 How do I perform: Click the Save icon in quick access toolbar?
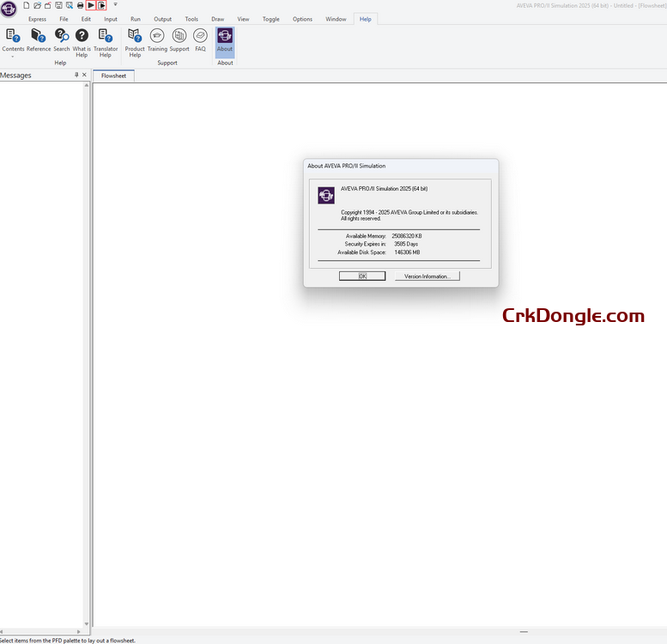(58, 5)
